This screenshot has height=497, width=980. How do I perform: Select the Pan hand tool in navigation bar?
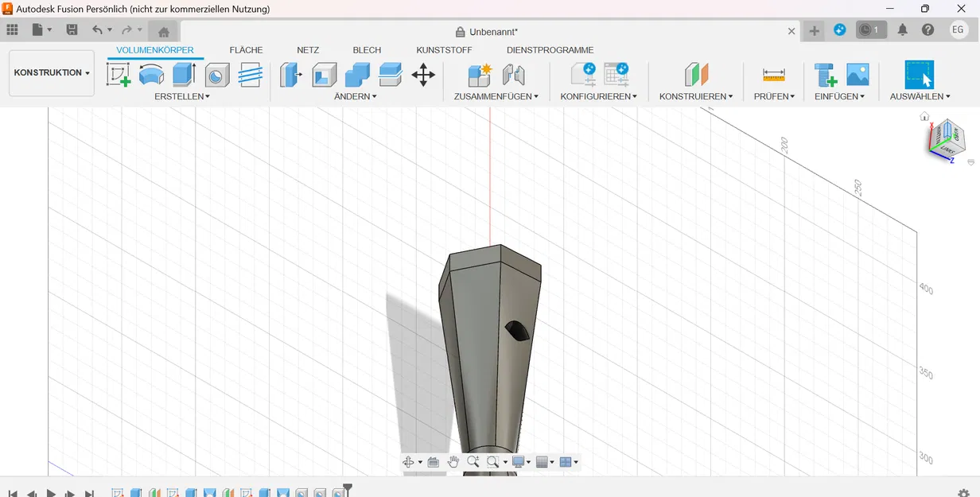coord(453,462)
